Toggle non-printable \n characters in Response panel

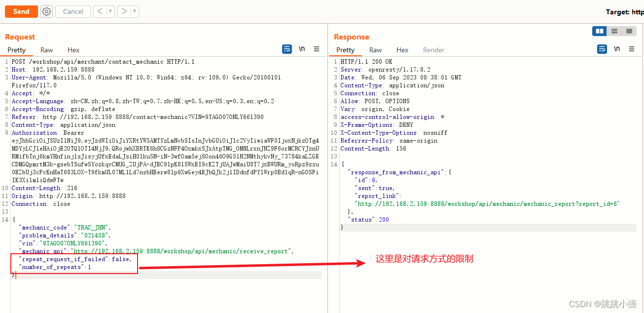[x=617, y=49]
